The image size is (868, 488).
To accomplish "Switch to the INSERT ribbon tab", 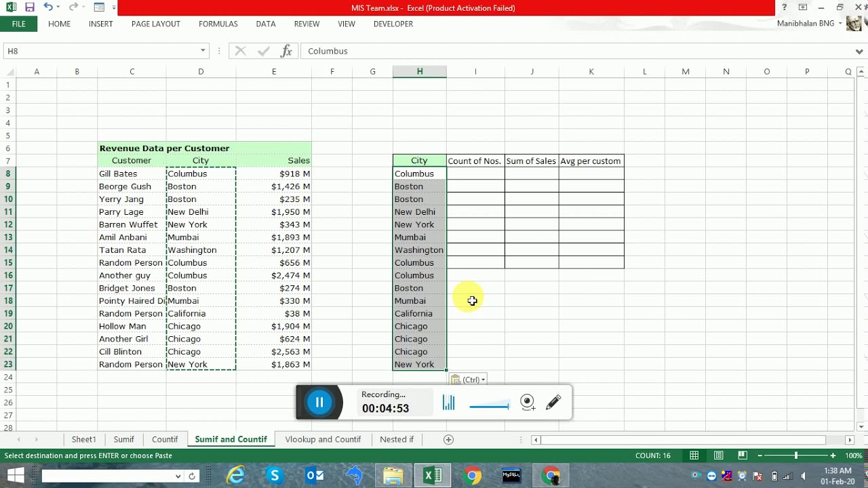I will point(101,24).
